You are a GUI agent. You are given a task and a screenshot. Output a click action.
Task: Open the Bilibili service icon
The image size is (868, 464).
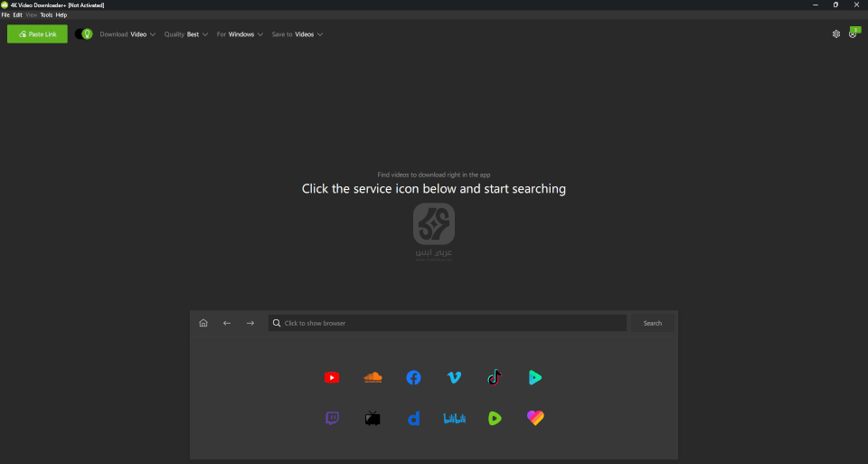point(455,418)
